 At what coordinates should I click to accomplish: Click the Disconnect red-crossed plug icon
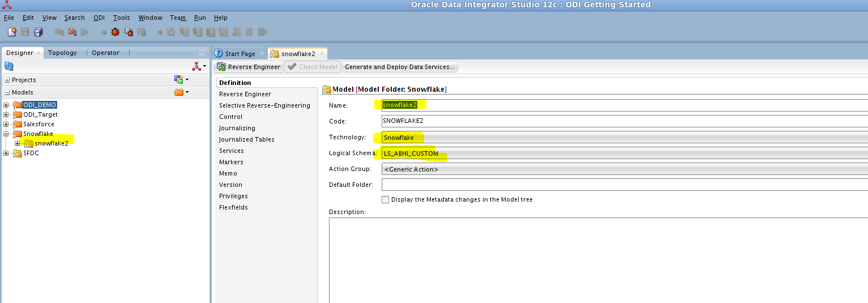coord(72,32)
